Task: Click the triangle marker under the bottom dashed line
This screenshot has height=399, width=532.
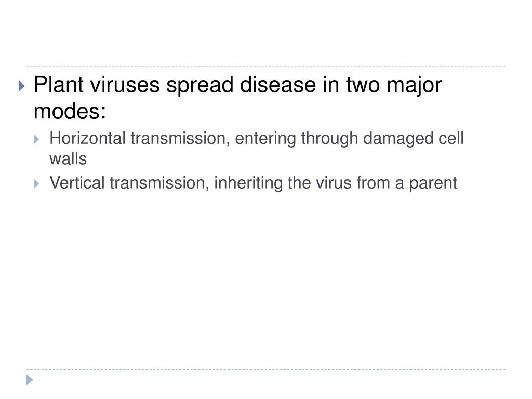Action: [x=30, y=380]
